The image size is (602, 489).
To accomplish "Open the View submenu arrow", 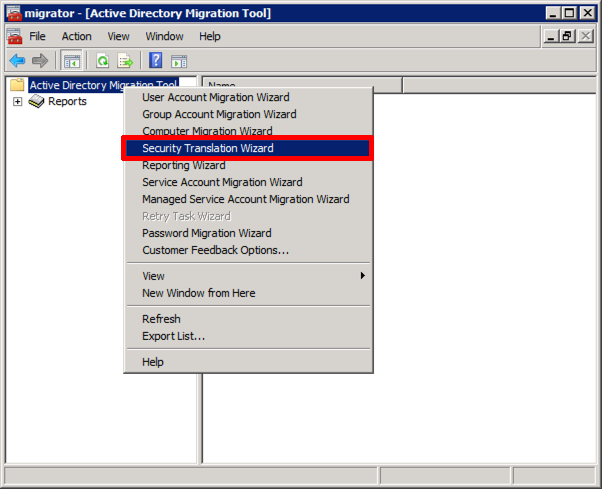I will pyautogui.click(x=362, y=276).
